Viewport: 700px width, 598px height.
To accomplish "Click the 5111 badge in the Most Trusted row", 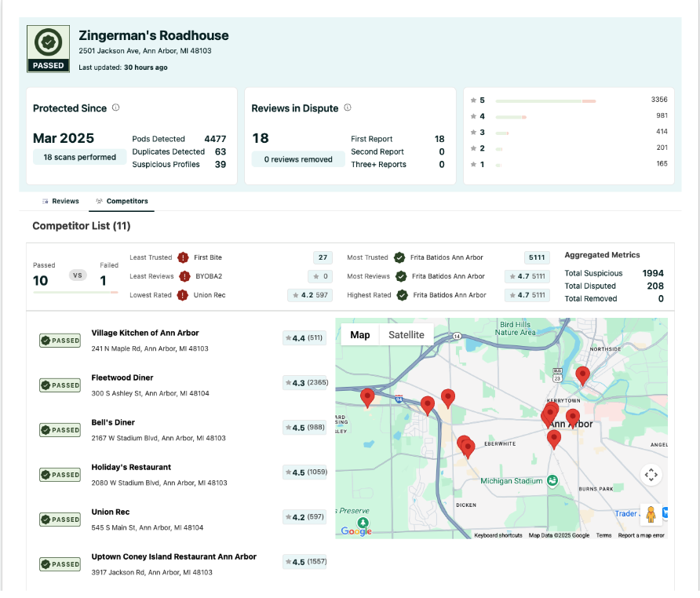I will click(537, 257).
